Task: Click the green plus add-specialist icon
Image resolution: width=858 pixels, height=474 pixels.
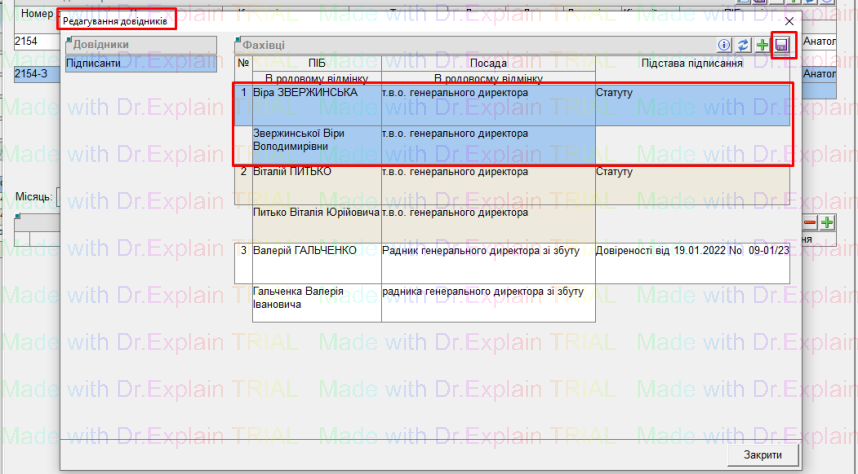Action: (x=762, y=46)
